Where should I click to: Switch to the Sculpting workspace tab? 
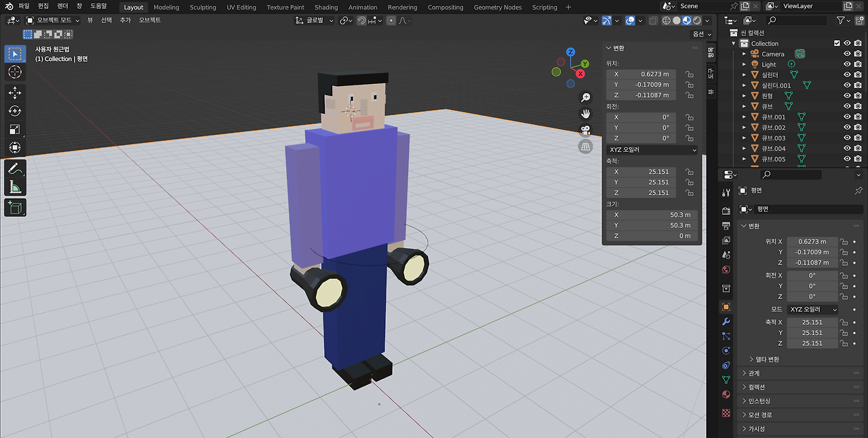[x=203, y=7]
